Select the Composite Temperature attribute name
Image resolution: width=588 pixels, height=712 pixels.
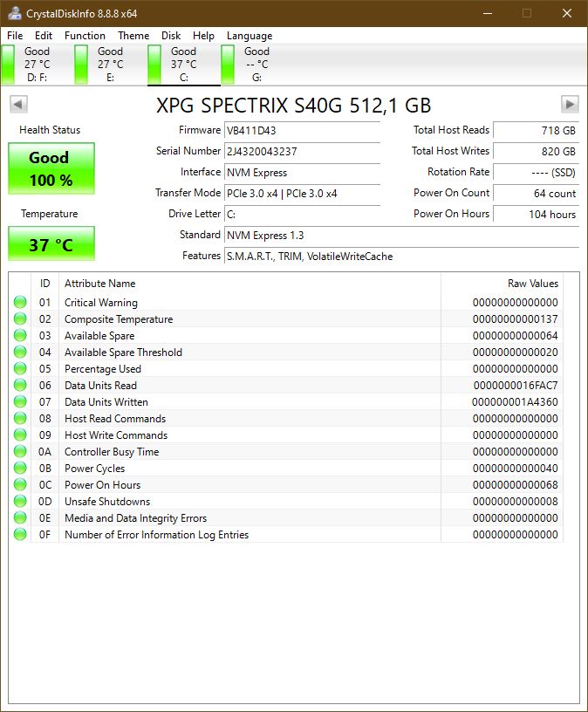coord(119,319)
